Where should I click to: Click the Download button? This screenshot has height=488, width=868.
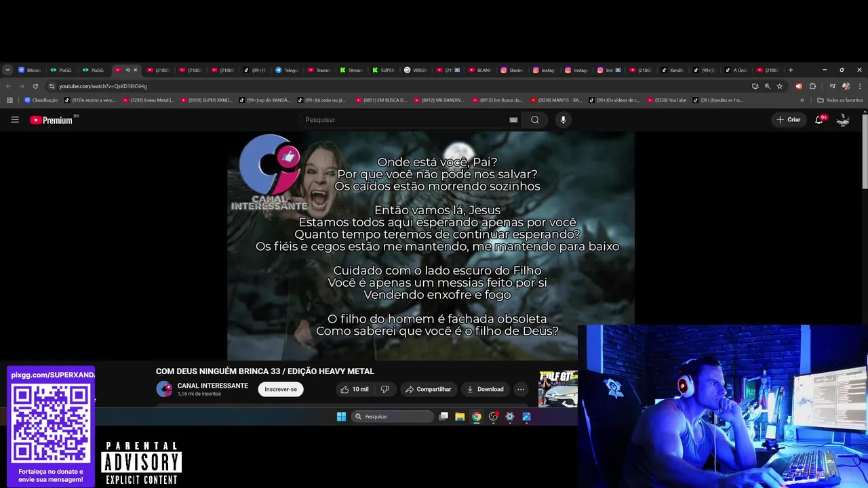click(485, 389)
